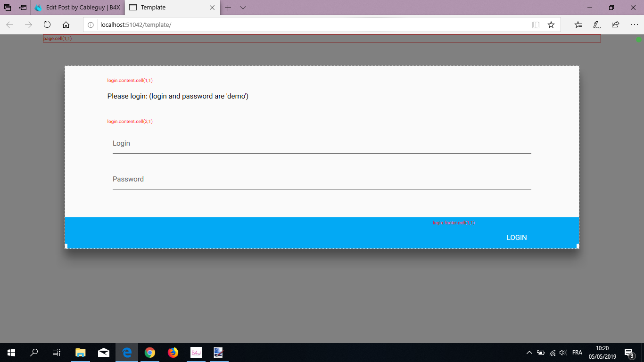Open the favorites hub
644x362 pixels.
tap(578, 25)
